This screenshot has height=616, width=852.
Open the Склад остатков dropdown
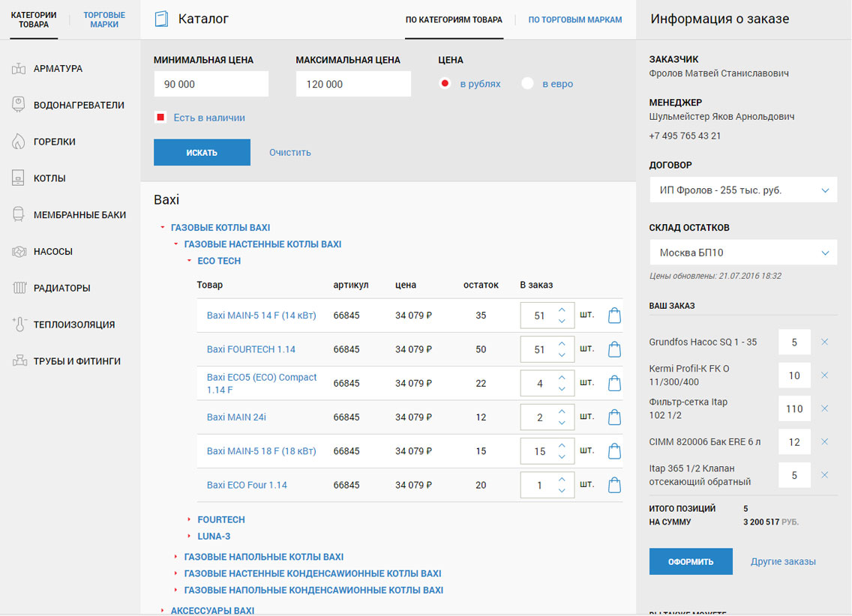[x=742, y=253]
